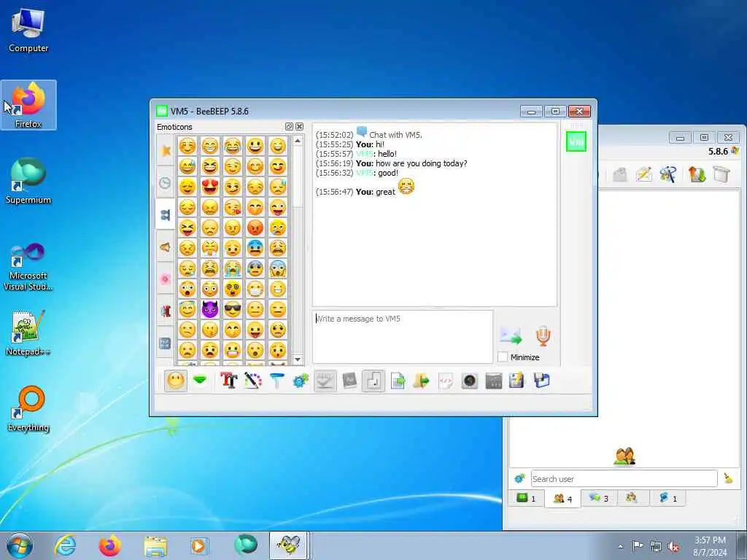Screen dimensions: 747x560
Task: Toggle the spell check toolbar button
Action: [325, 381]
